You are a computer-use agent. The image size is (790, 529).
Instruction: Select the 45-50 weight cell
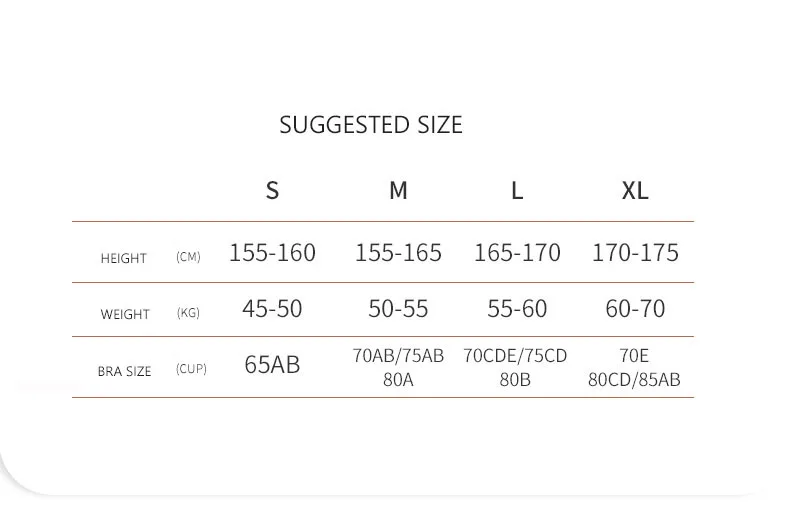tap(272, 309)
